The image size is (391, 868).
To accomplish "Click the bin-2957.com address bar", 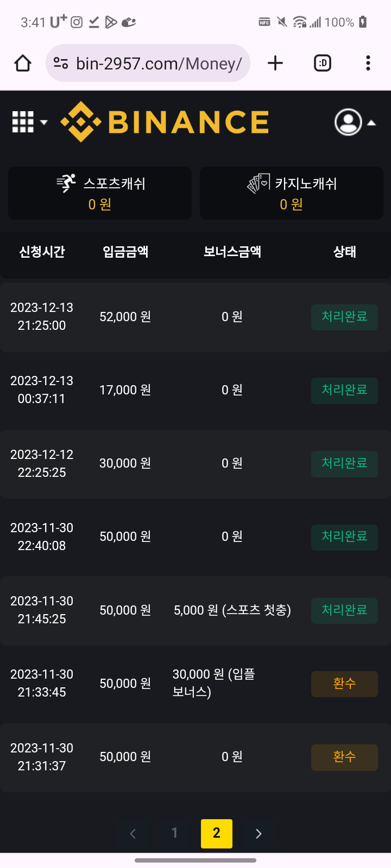I will pyautogui.click(x=148, y=63).
